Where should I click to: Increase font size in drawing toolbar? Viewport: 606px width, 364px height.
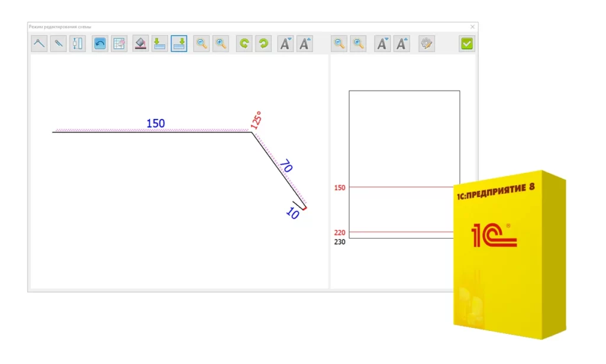point(305,43)
